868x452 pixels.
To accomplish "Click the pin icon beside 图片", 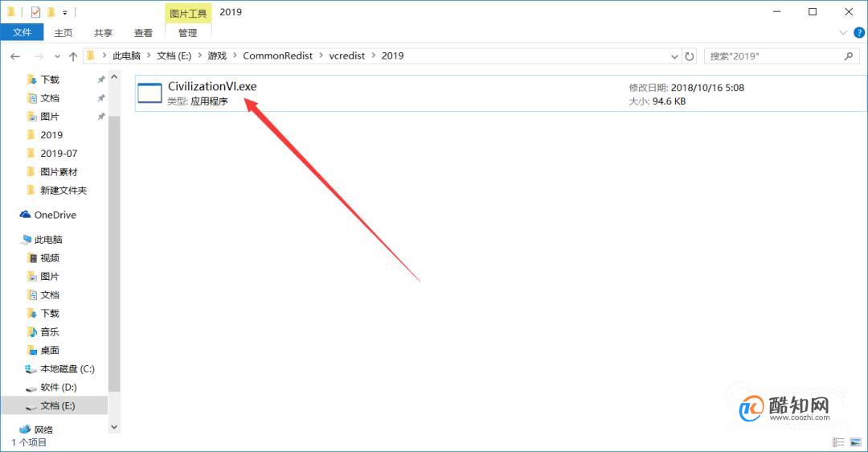I will [100, 117].
